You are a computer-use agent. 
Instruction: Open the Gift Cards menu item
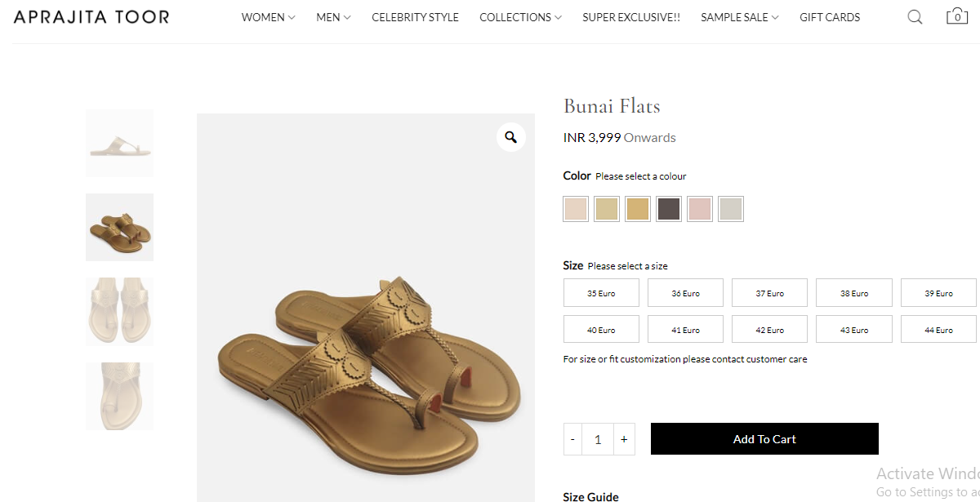830,17
